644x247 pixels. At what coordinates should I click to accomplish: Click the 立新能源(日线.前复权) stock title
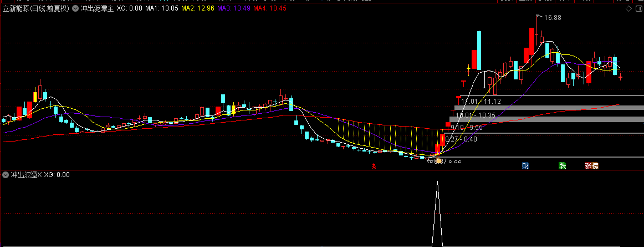(35, 8)
